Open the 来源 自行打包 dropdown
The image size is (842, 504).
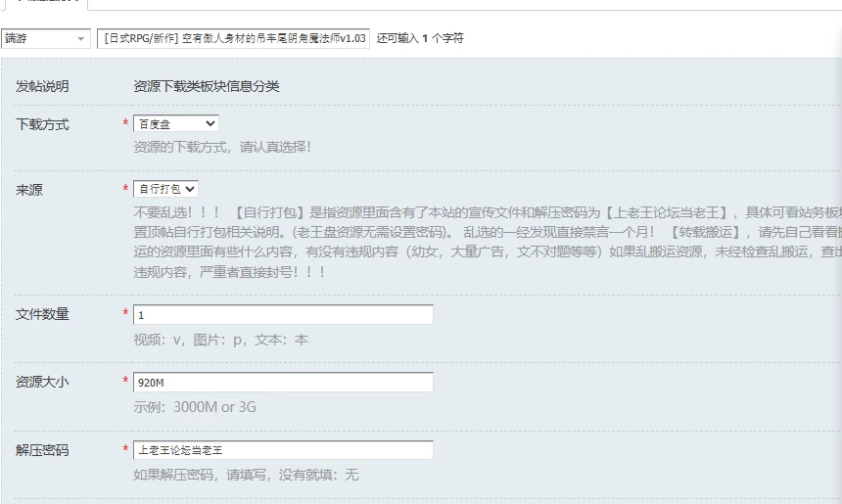click(165, 189)
